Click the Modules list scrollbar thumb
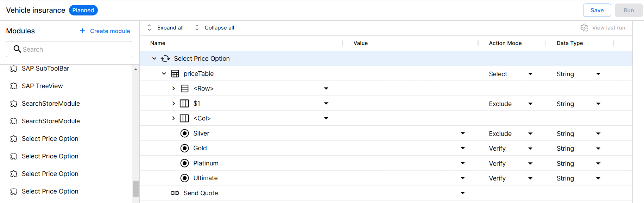 [x=135, y=189]
